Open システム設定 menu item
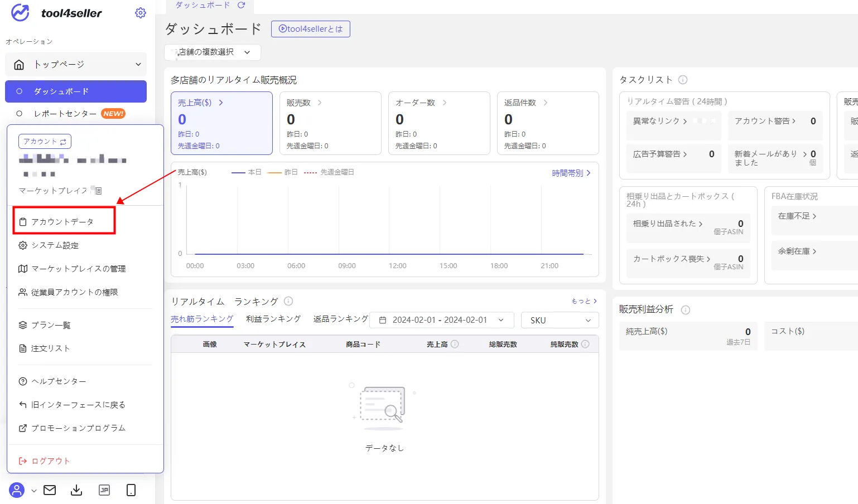Image resolution: width=858 pixels, height=504 pixels. click(x=55, y=245)
